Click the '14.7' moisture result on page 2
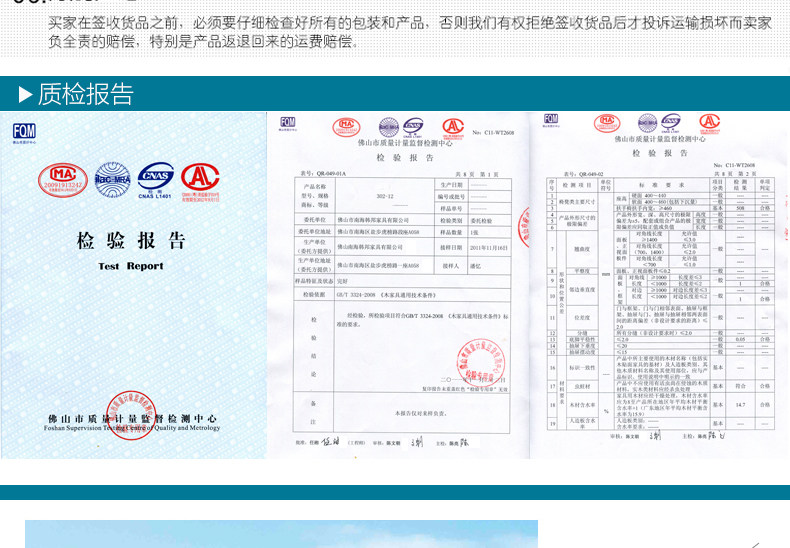Image resolution: width=790 pixels, height=548 pixels. 740,405
